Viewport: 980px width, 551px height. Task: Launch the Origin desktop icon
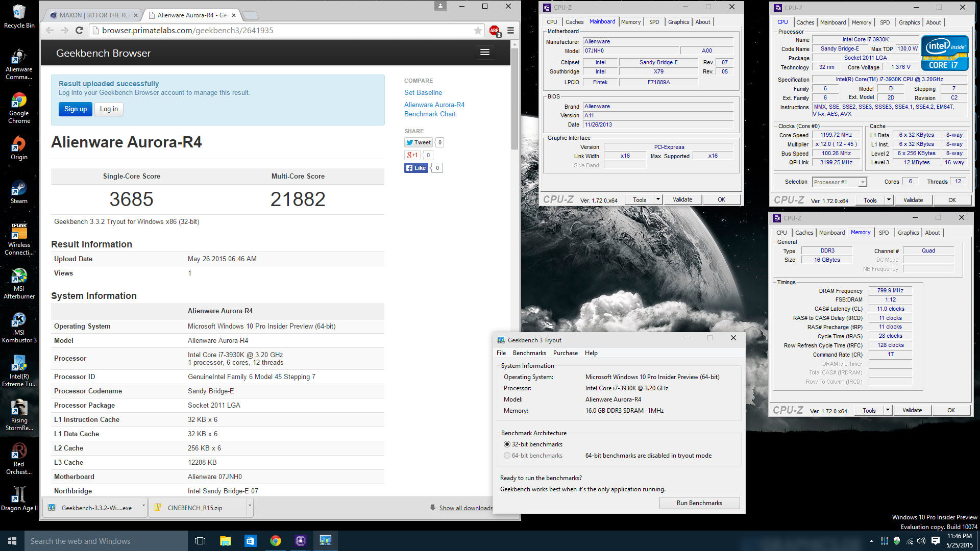[19, 148]
